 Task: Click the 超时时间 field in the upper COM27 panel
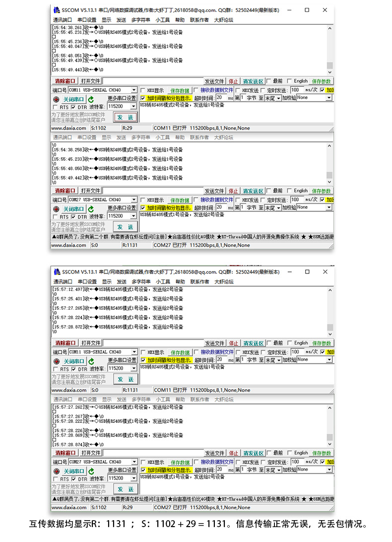click(221, 207)
